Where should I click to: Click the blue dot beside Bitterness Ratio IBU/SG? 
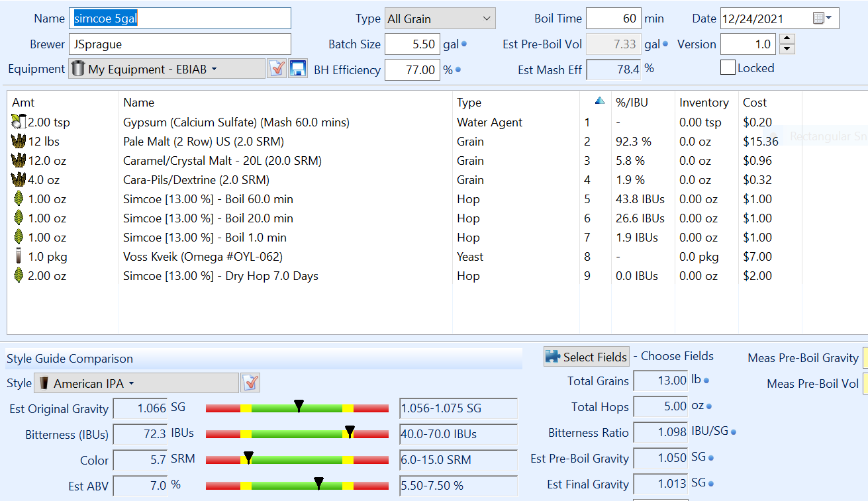pyautogui.click(x=734, y=432)
